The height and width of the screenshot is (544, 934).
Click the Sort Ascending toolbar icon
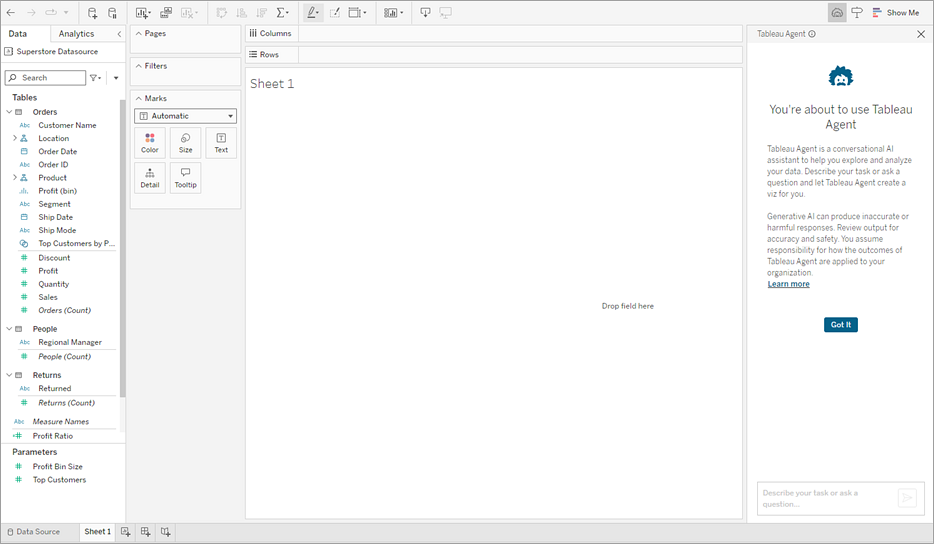(x=241, y=13)
